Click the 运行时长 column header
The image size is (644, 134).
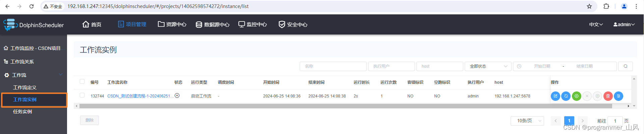pyautogui.click(x=362, y=82)
